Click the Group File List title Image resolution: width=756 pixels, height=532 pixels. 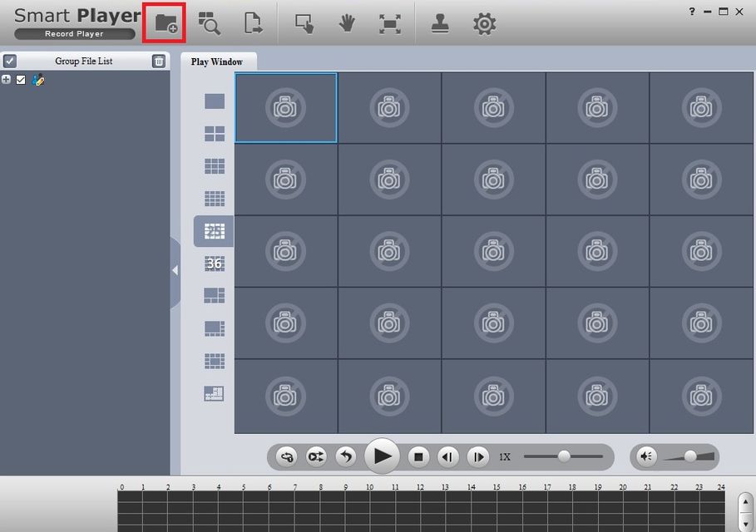84,62
